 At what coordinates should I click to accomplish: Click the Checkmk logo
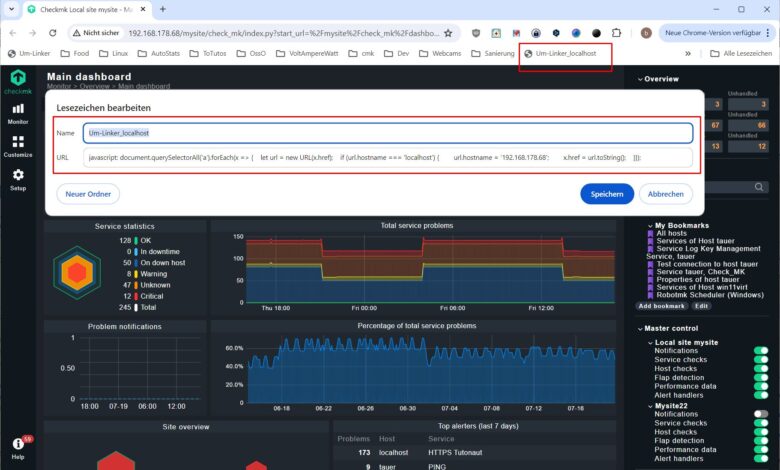[x=18, y=81]
